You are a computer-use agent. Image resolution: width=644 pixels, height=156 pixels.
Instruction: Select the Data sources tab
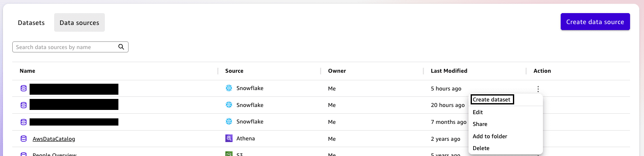click(79, 22)
